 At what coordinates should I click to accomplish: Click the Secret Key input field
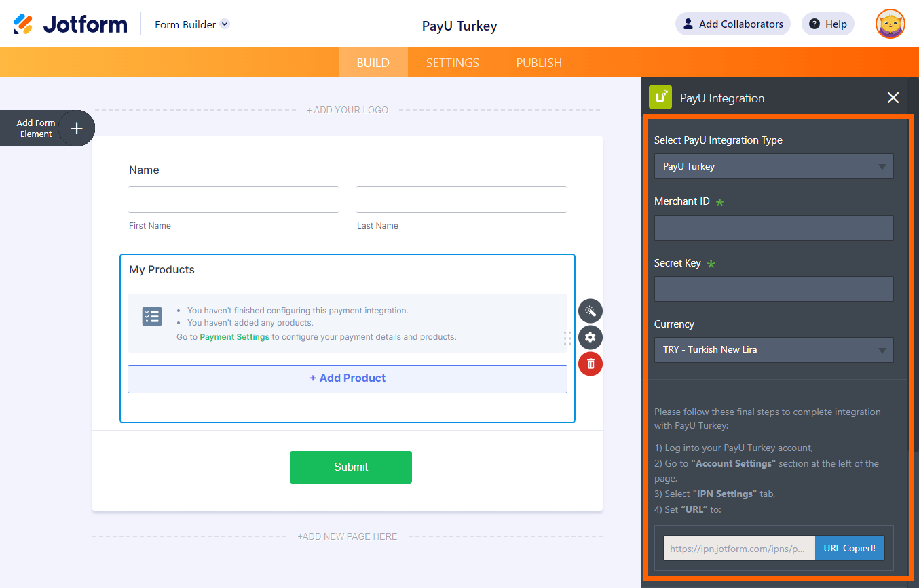(774, 289)
